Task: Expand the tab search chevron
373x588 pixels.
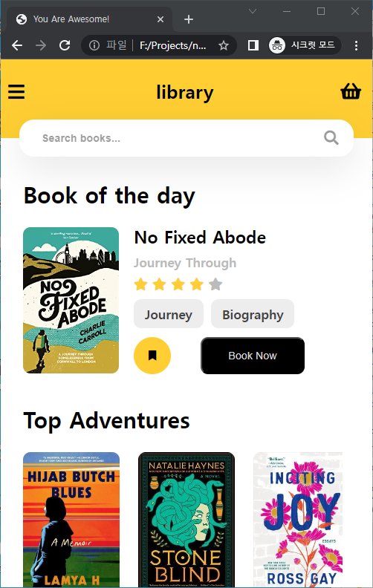Action: coord(253,11)
